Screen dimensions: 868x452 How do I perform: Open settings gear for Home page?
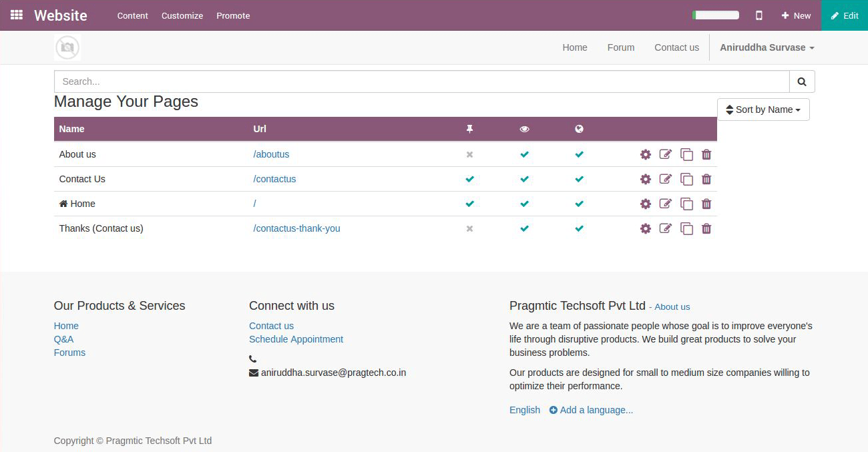[645, 204]
